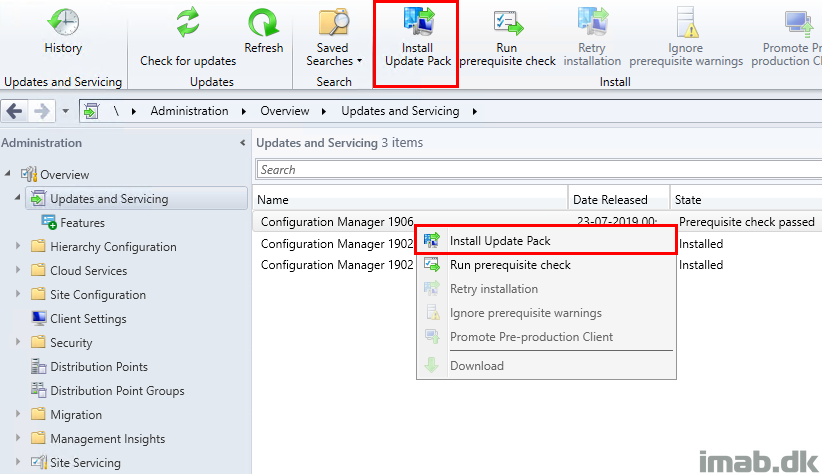Click the Overview node icon in tree

click(x=29, y=174)
